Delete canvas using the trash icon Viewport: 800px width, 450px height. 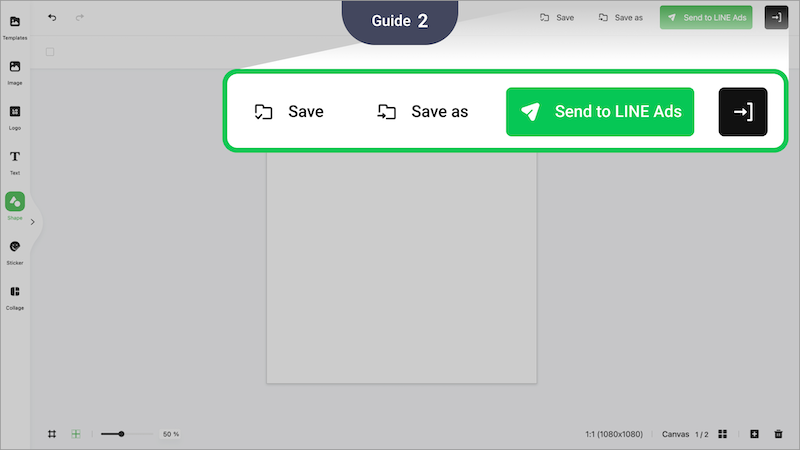pyautogui.click(x=778, y=434)
